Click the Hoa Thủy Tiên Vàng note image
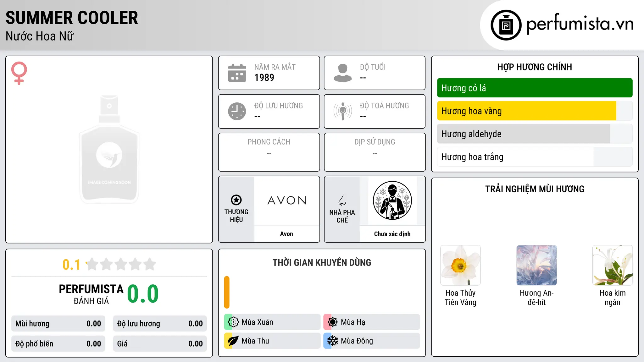The image size is (644, 362). tap(460, 265)
